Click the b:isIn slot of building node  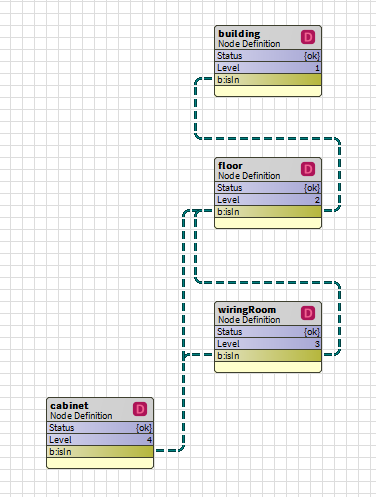click(268, 80)
